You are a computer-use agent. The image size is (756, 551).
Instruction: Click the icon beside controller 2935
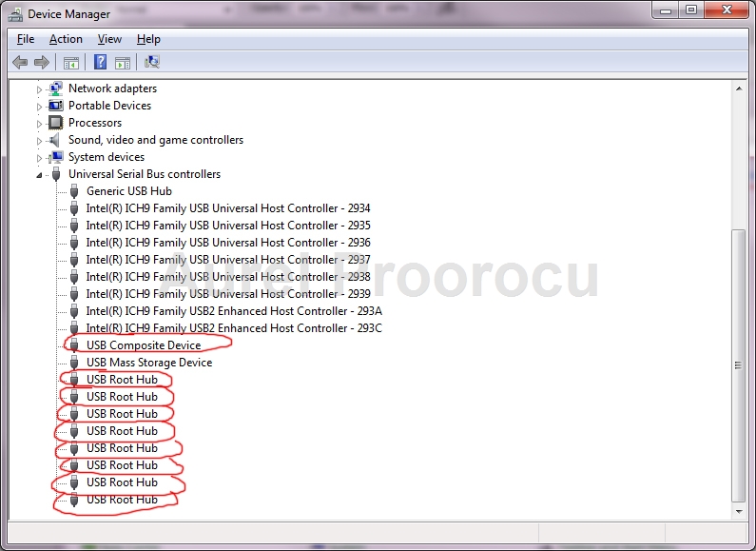pyautogui.click(x=74, y=226)
